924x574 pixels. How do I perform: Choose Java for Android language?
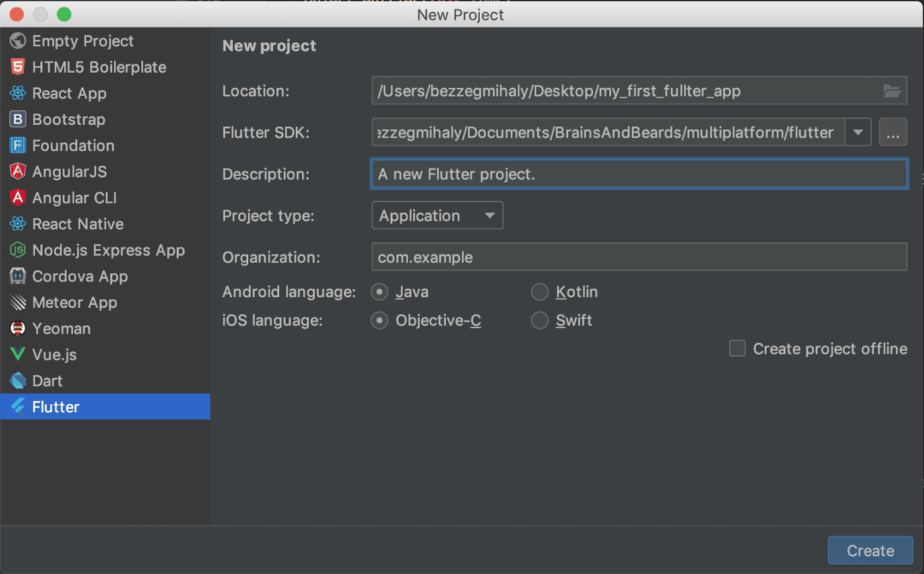coord(379,292)
